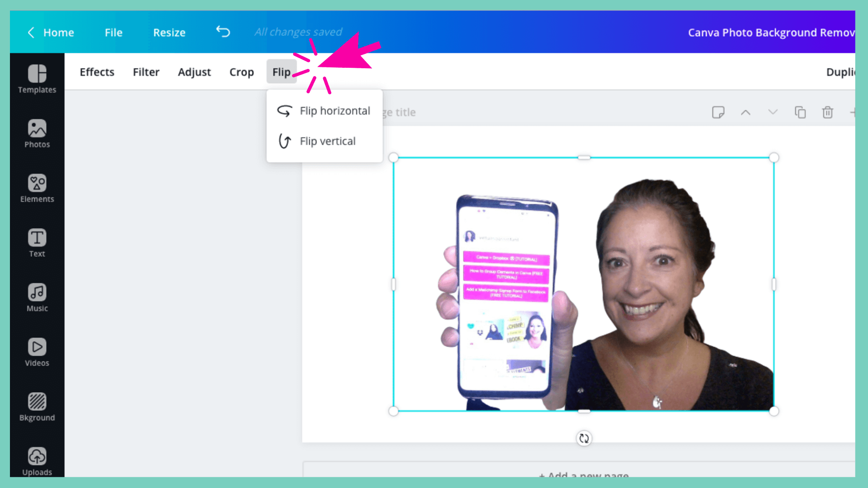
Task: Click the Templates panel icon
Action: [37, 77]
